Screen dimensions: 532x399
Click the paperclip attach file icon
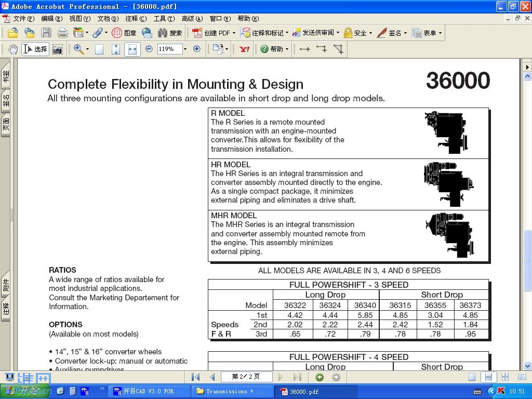coord(97,33)
